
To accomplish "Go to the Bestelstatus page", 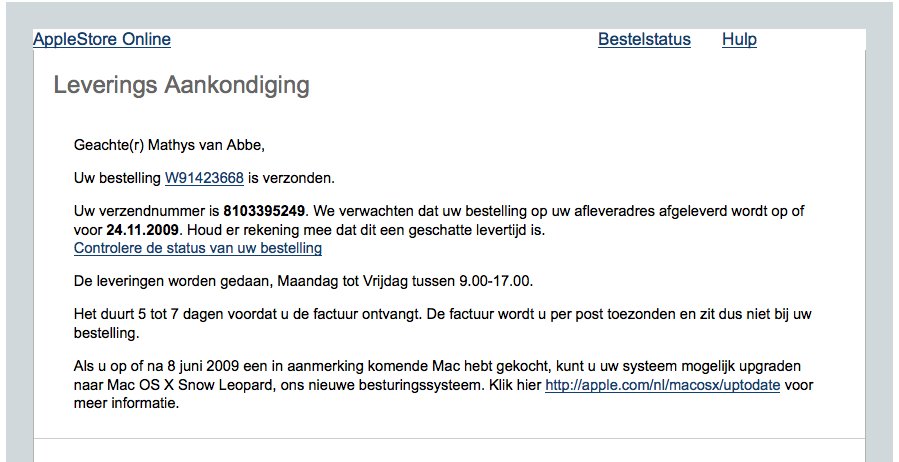I will 644,40.
